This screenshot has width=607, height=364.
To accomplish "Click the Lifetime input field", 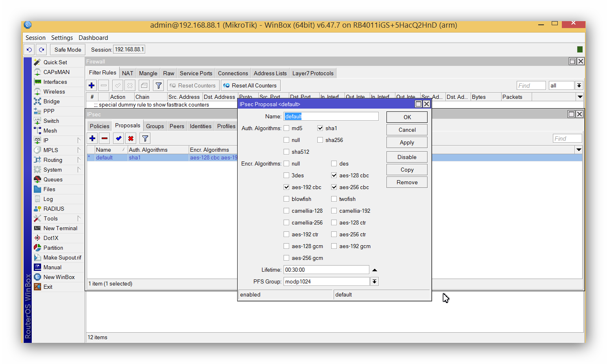I will click(x=326, y=270).
